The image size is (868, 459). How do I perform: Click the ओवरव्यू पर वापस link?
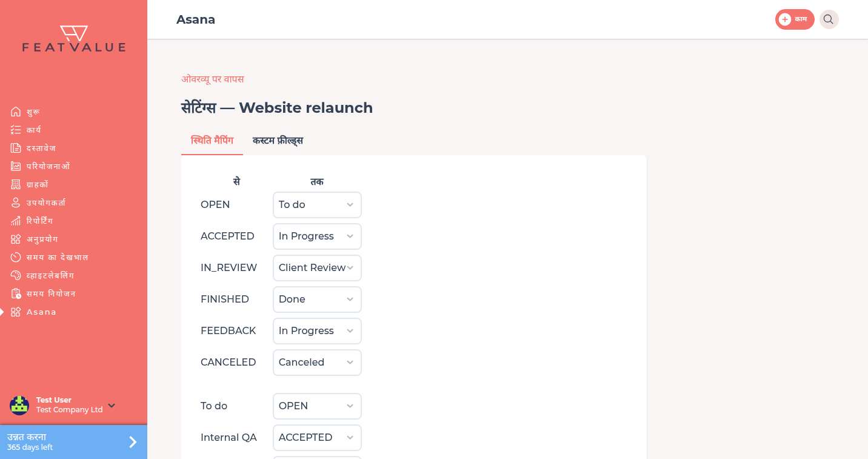213,79
